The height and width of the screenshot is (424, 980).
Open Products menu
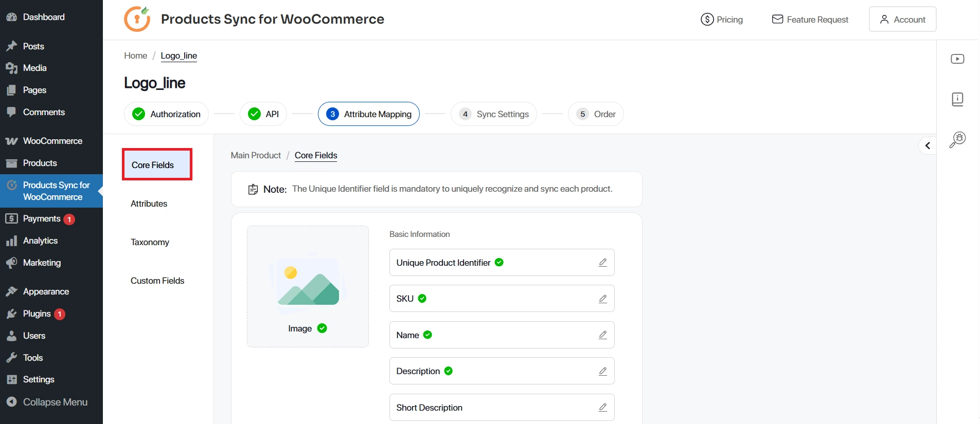[x=51, y=163]
